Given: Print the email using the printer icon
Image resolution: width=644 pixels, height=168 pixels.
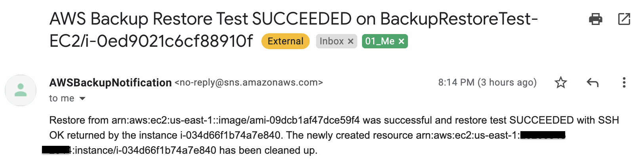Looking at the screenshot, I should pyautogui.click(x=595, y=19).
